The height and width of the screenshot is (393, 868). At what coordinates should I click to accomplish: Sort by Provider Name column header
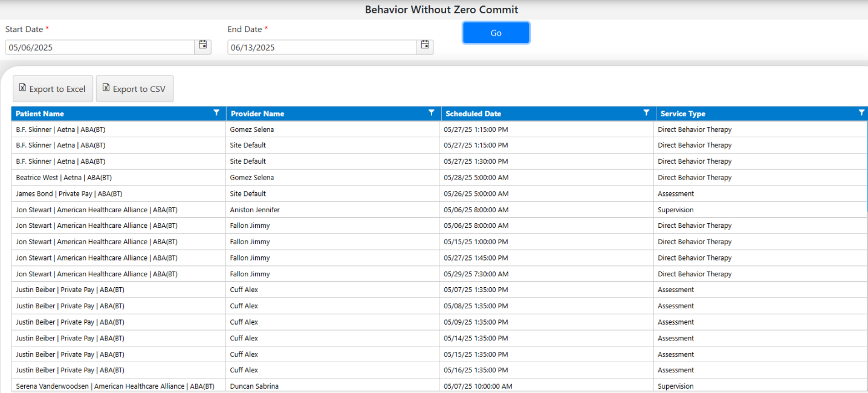point(257,114)
